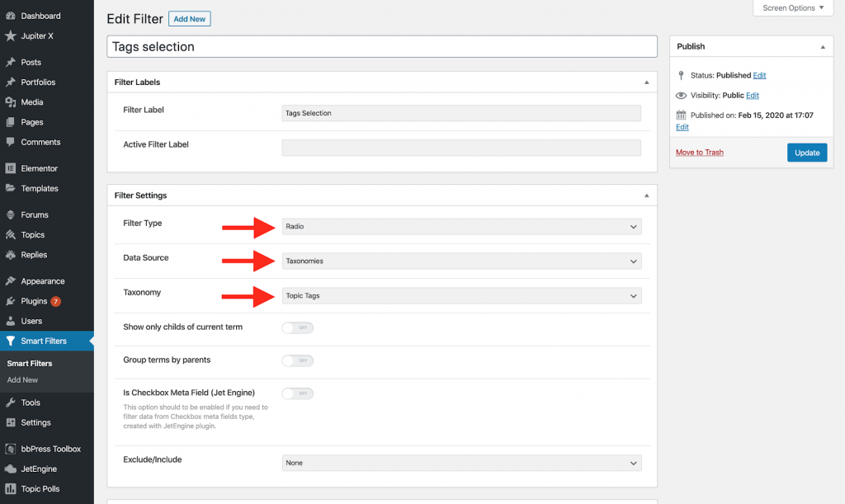This screenshot has height=504, width=845.
Task: Enable Is Checkbox Meta Field option
Action: click(x=297, y=393)
